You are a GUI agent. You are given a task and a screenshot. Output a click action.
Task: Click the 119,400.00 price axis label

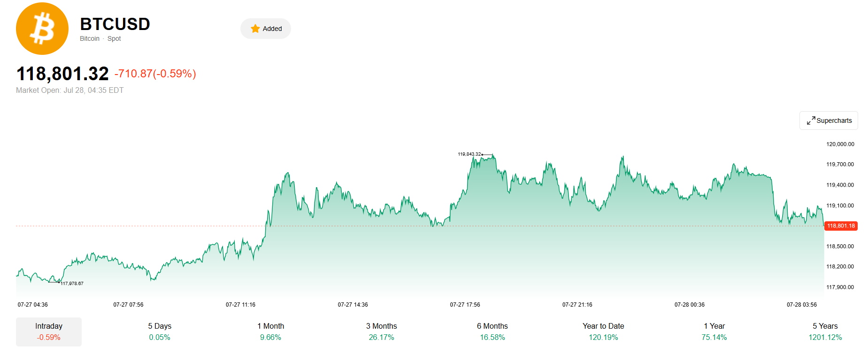pyautogui.click(x=840, y=185)
